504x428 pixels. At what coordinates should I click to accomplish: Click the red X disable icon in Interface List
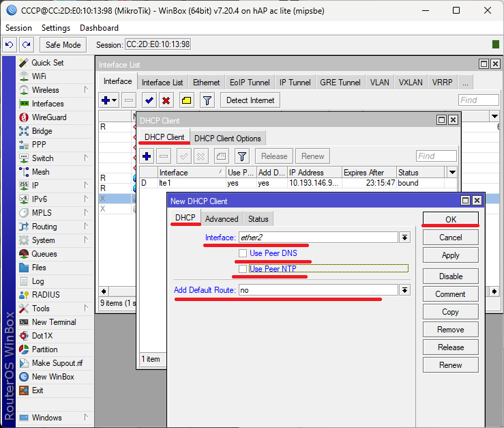(x=166, y=100)
